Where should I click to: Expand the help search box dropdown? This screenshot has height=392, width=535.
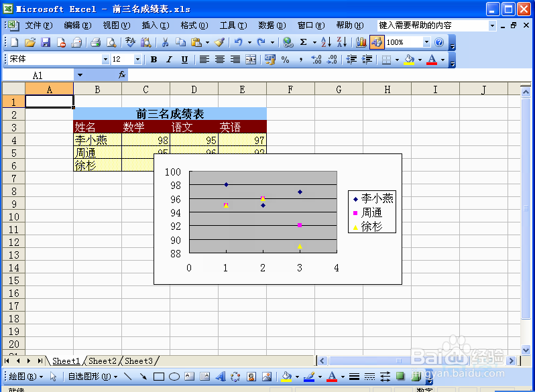[x=492, y=25]
